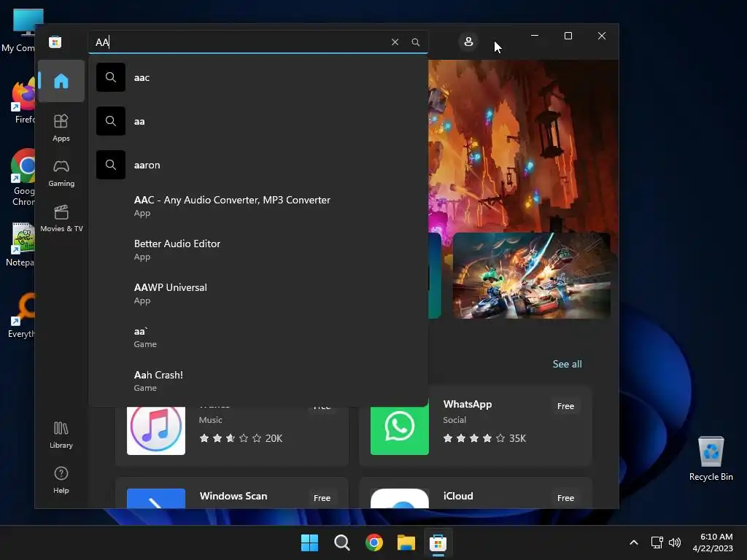Open the aa` game result

[x=258, y=337]
